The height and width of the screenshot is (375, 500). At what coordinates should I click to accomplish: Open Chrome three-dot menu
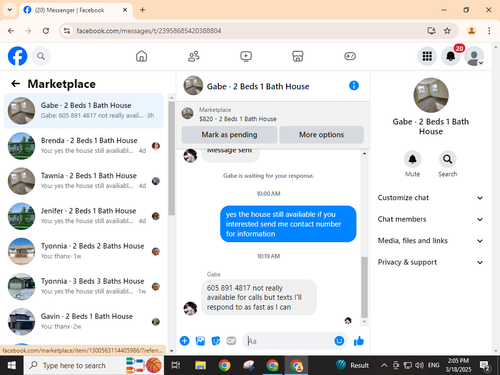[489, 31]
